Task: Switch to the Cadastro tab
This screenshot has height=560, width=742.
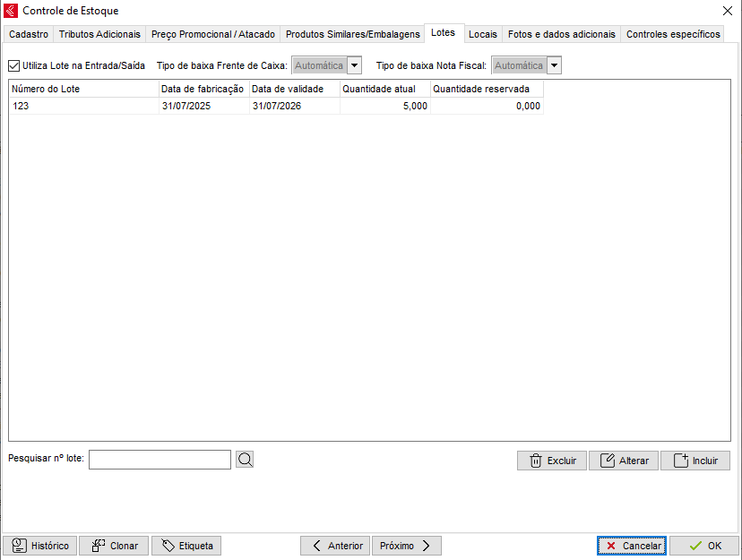Action: coord(29,34)
